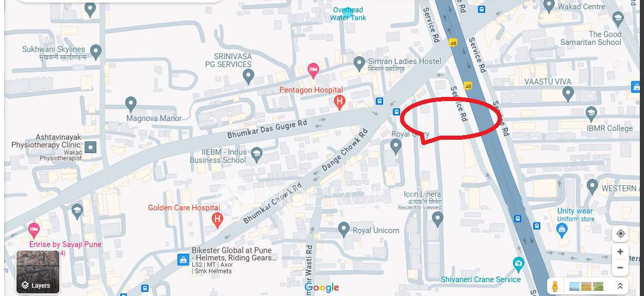Select the Street View pegman icon

pos(555,286)
